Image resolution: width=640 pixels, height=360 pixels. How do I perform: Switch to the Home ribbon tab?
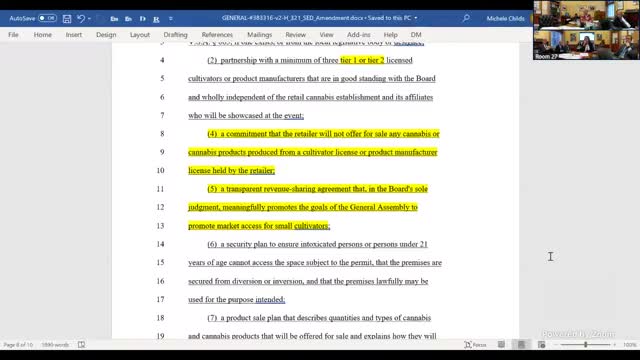pyautogui.click(x=42, y=35)
